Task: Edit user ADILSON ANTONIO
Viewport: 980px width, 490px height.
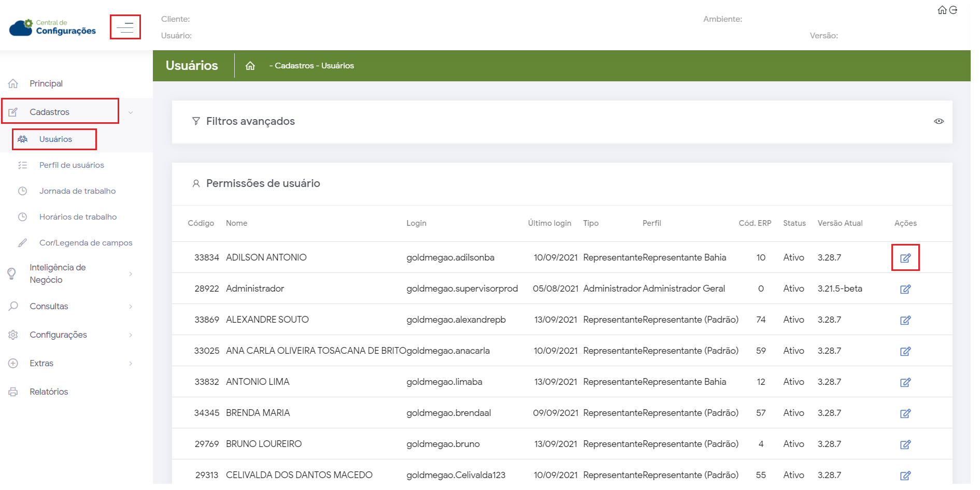Action: point(905,258)
